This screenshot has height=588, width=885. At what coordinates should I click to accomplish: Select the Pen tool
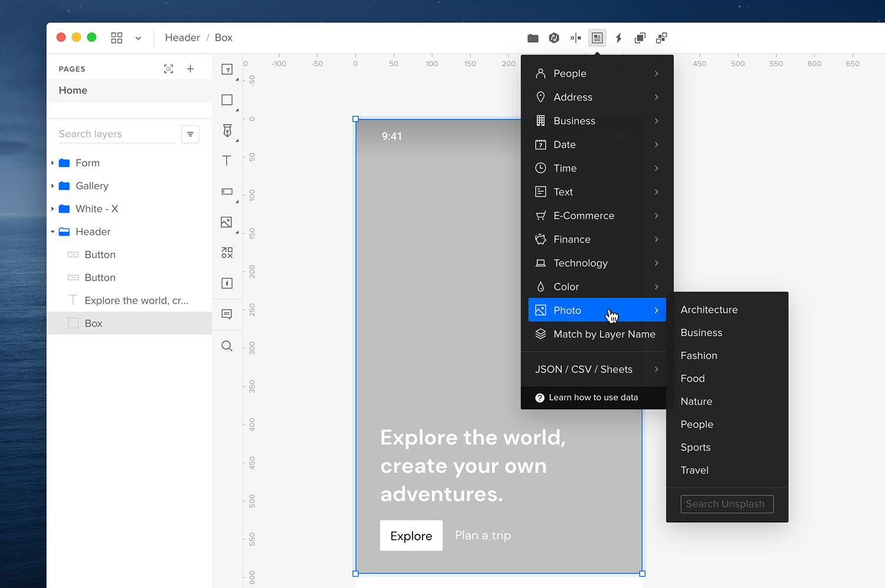(227, 131)
